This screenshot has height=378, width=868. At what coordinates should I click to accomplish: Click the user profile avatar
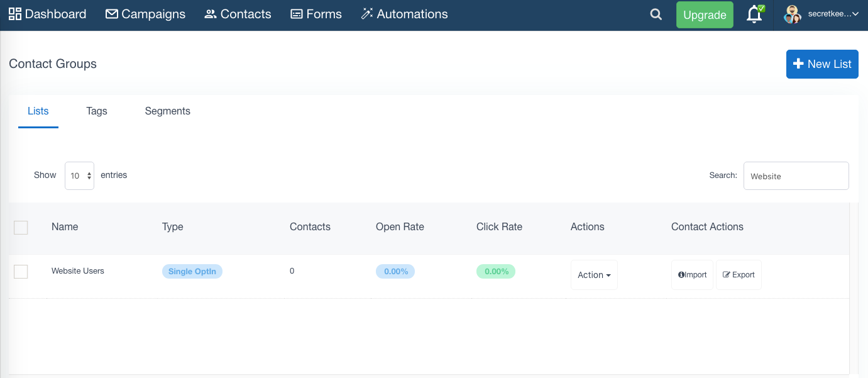(792, 14)
